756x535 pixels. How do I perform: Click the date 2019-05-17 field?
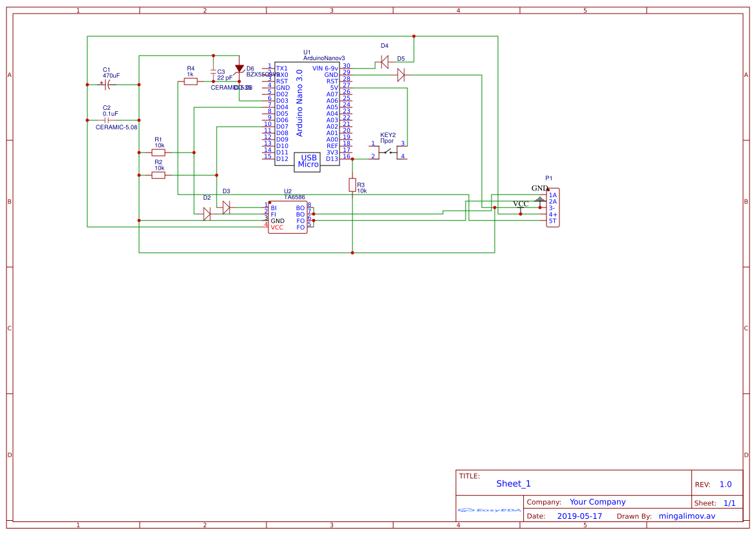tap(580, 516)
